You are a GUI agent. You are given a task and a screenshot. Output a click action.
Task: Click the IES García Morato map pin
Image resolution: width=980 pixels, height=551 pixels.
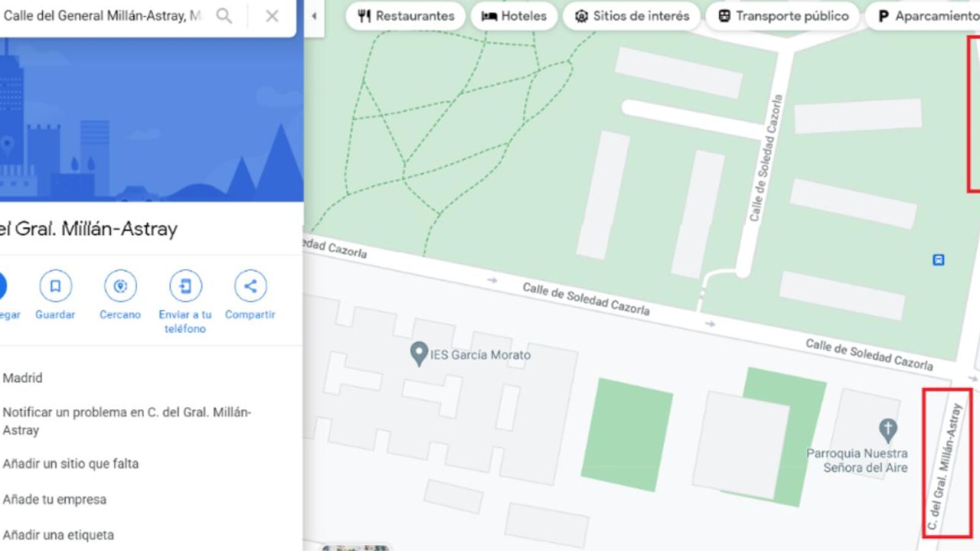pyautogui.click(x=418, y=354)
